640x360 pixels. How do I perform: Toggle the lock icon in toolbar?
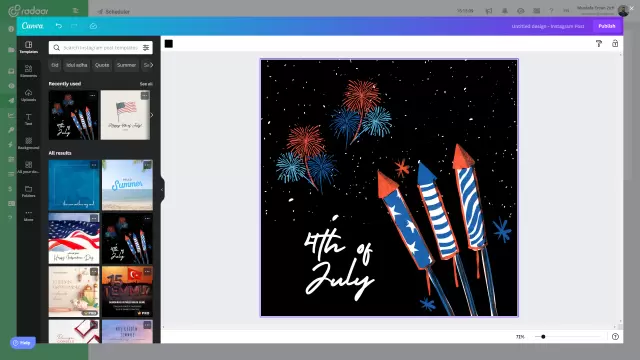(x=615, y=44)
